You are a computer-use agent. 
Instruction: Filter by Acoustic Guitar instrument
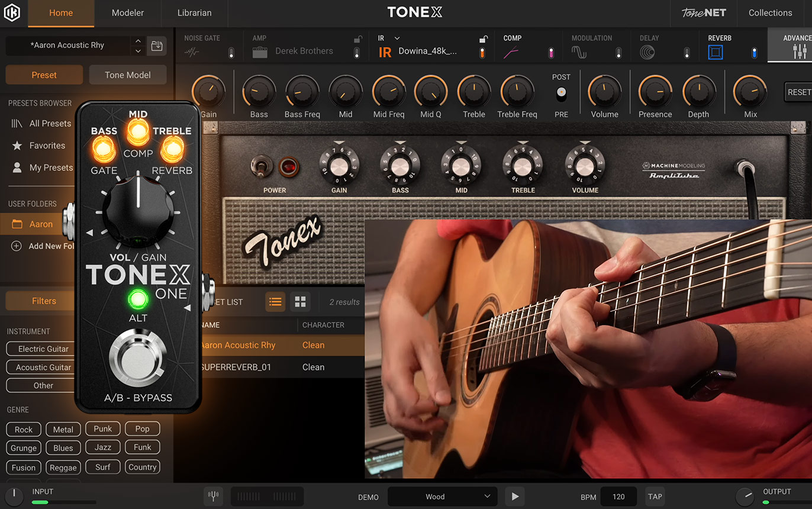[x=43, y=367]
